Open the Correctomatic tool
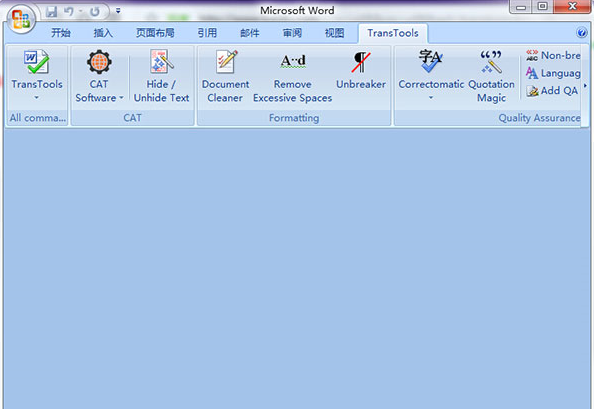 (x=431, y=70)
